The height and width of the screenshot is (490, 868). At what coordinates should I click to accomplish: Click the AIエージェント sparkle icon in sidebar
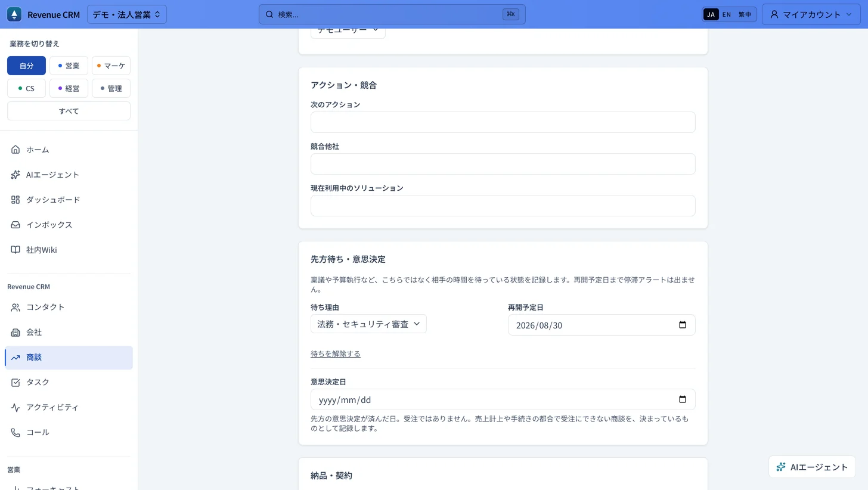15,175
